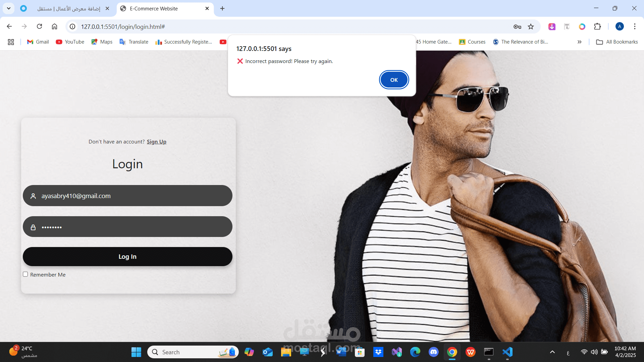Check the Remember Me checkbox

click(x=25, y=274)
